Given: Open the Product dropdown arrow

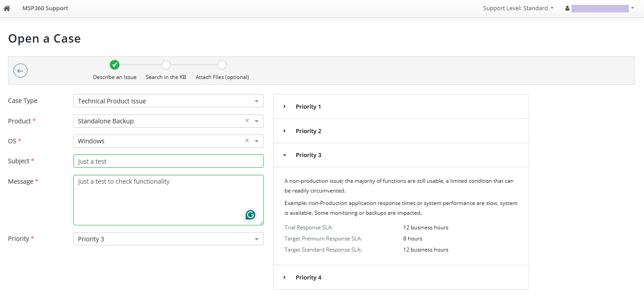Looking at the screenshot, I should tap(257, 121).
